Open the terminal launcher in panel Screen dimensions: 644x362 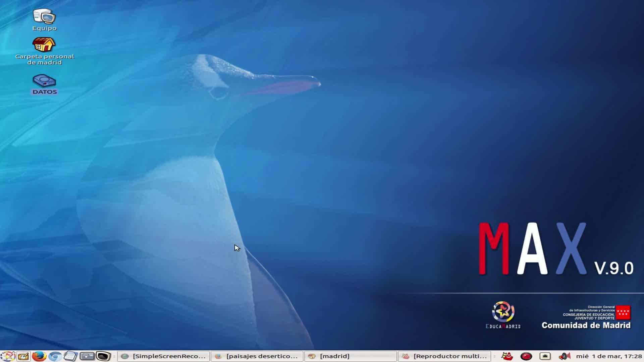[x=103, y=356]
